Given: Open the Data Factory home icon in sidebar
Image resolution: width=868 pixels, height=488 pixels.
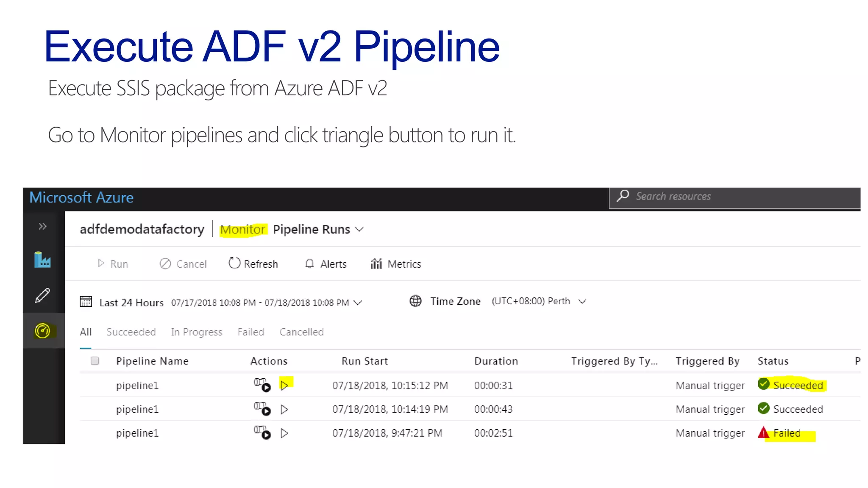Looking at the screenshot, I should (x=42, y=260).
